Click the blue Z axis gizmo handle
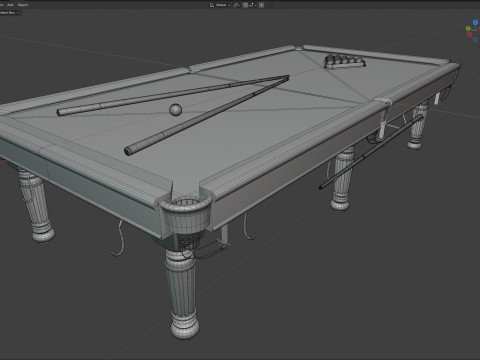This screenshot has width=480, height=360. tap(475, 22)
